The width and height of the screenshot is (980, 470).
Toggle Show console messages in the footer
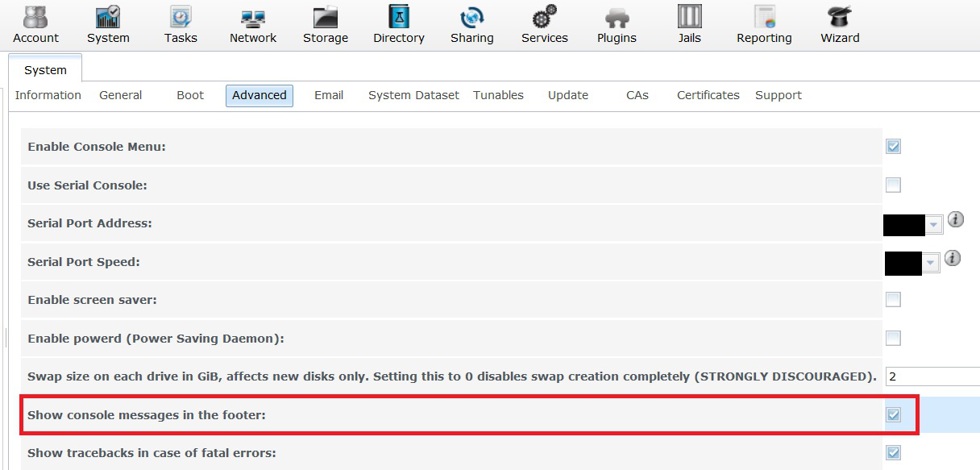893,415
